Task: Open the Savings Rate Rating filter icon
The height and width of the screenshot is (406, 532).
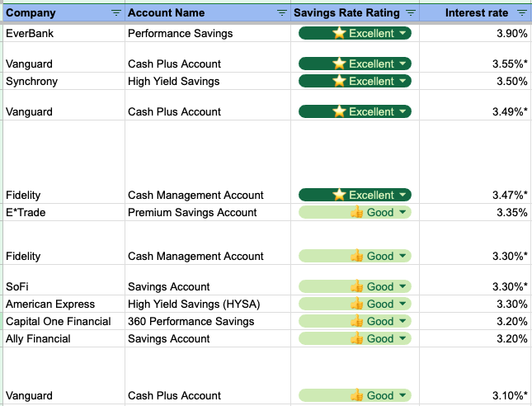Action: 411,13
